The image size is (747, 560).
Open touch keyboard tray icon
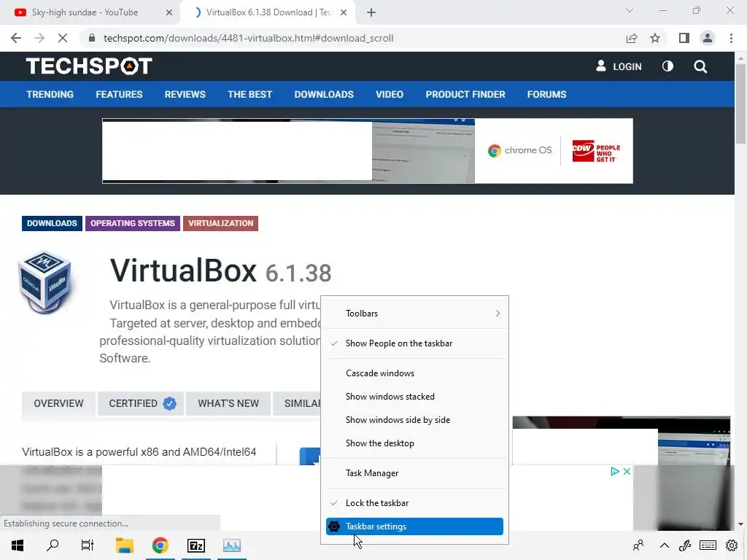tap(708, 545)
